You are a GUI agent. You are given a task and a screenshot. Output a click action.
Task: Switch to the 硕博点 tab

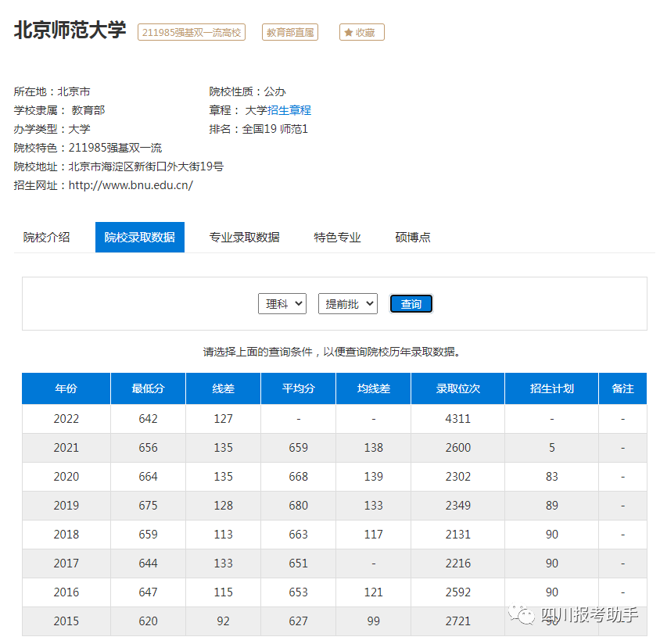tap(413, 238)
